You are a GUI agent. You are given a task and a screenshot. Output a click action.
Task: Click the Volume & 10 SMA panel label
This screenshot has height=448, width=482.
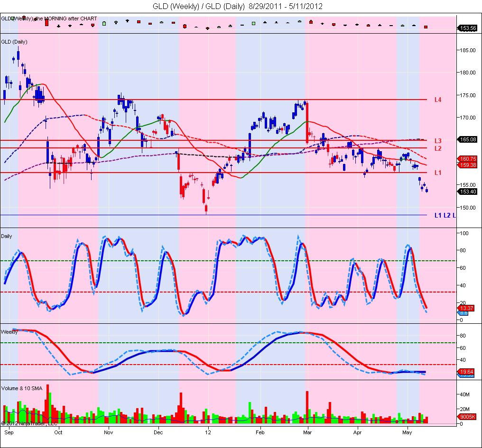click(22, 388)
